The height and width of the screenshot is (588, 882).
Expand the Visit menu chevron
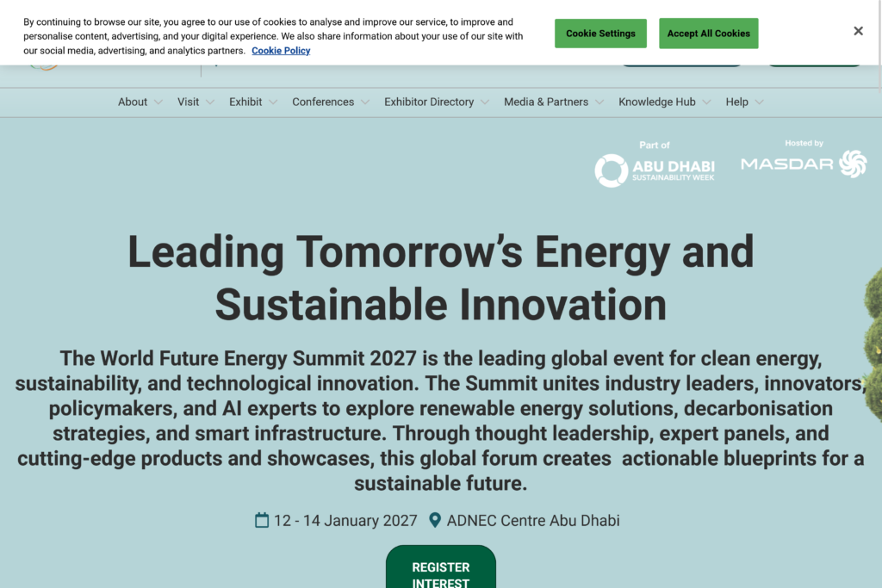[209, 102]
